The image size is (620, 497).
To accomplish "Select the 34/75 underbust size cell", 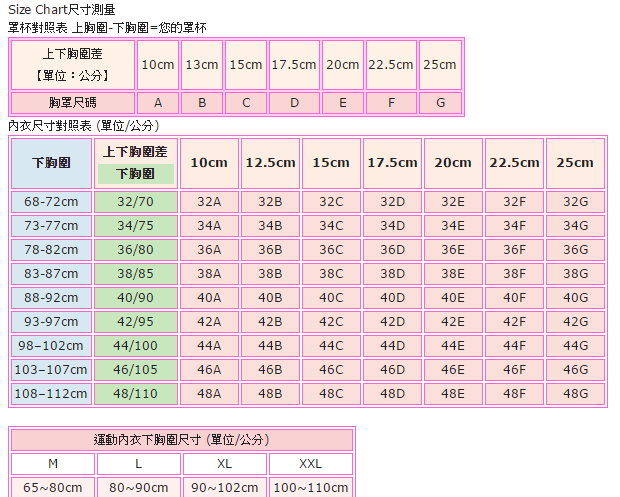I will coord(135,226).
